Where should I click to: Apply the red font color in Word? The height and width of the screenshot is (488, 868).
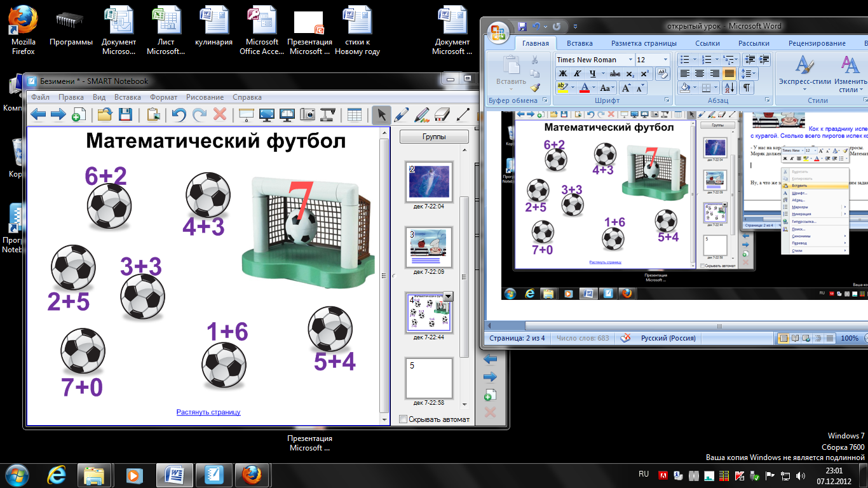(x=583, y=88)
